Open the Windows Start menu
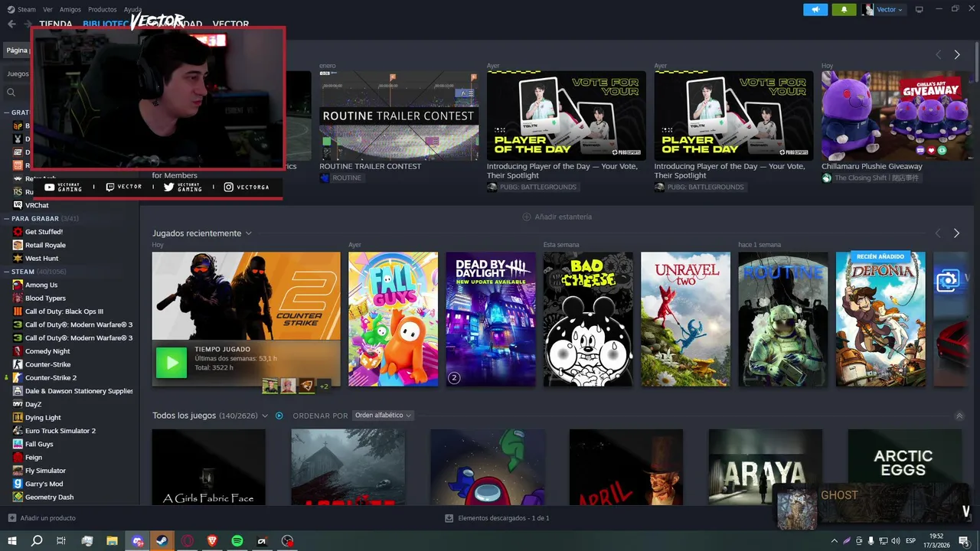Image resolution: width=980 pixels, height=551 pixels. coord(11,541)
